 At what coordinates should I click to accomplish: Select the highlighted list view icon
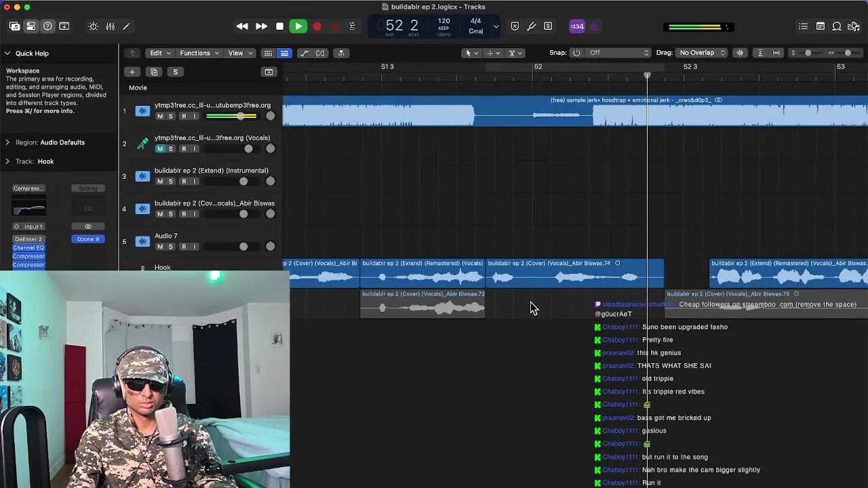284,53
